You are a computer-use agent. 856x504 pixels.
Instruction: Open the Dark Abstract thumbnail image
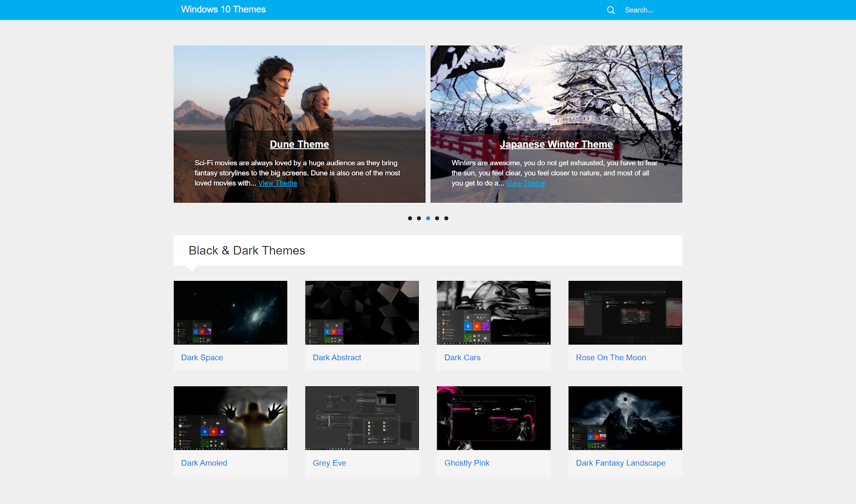pyautogui.click(x=362, y=312)
